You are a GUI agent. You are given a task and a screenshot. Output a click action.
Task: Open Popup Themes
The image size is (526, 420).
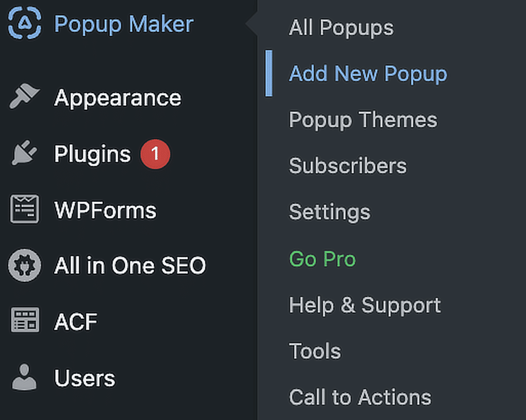click(x=363, y=120)
